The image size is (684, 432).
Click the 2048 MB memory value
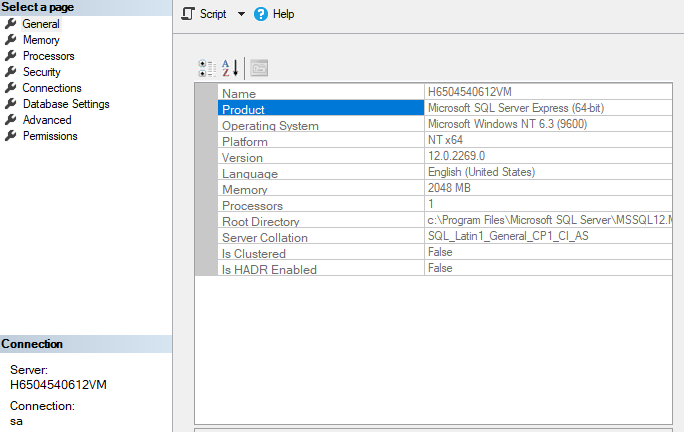449,188
